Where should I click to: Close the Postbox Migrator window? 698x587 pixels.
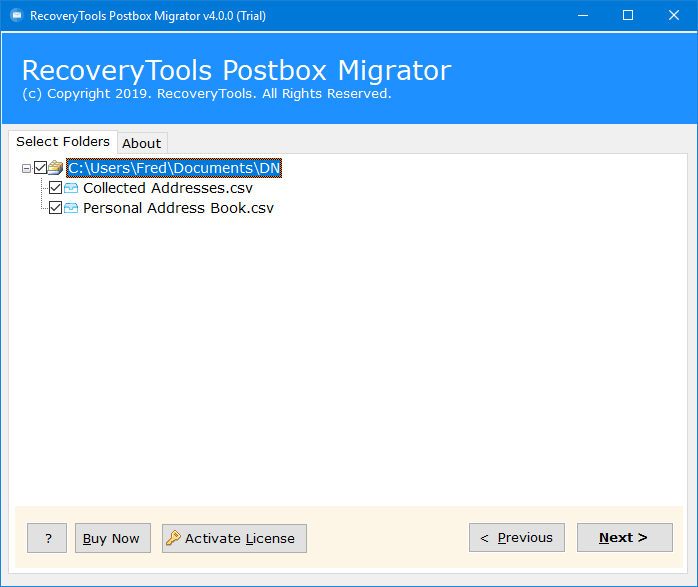click(674, 16)
